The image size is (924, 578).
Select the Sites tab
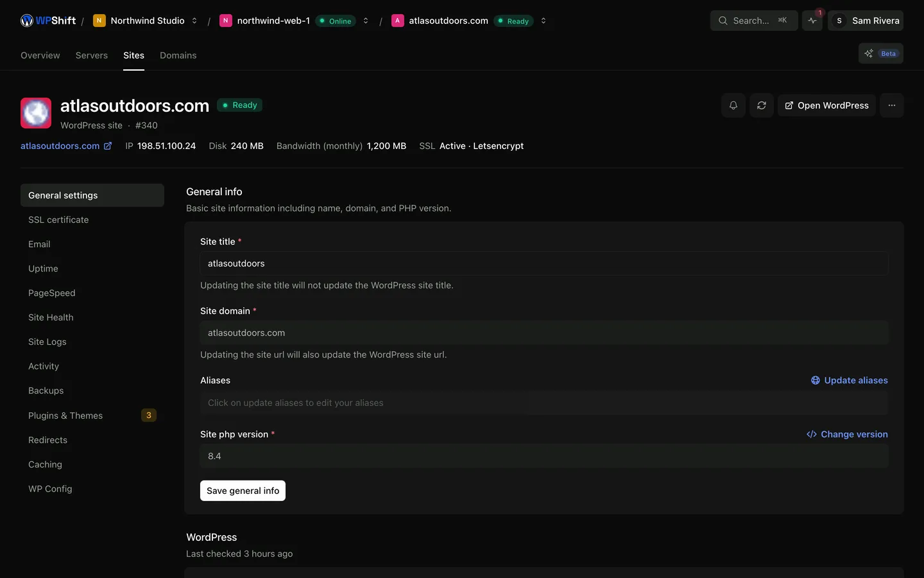(133, 55)
